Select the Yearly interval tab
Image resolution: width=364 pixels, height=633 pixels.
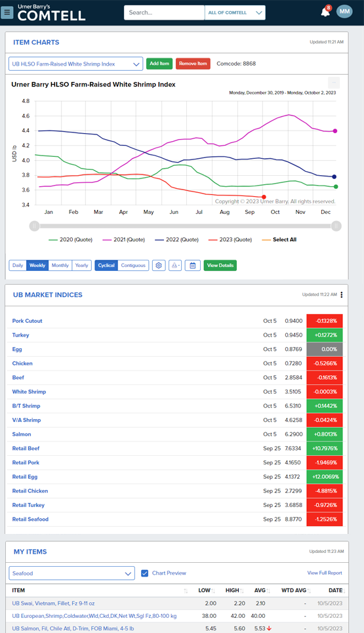(81, 265)
